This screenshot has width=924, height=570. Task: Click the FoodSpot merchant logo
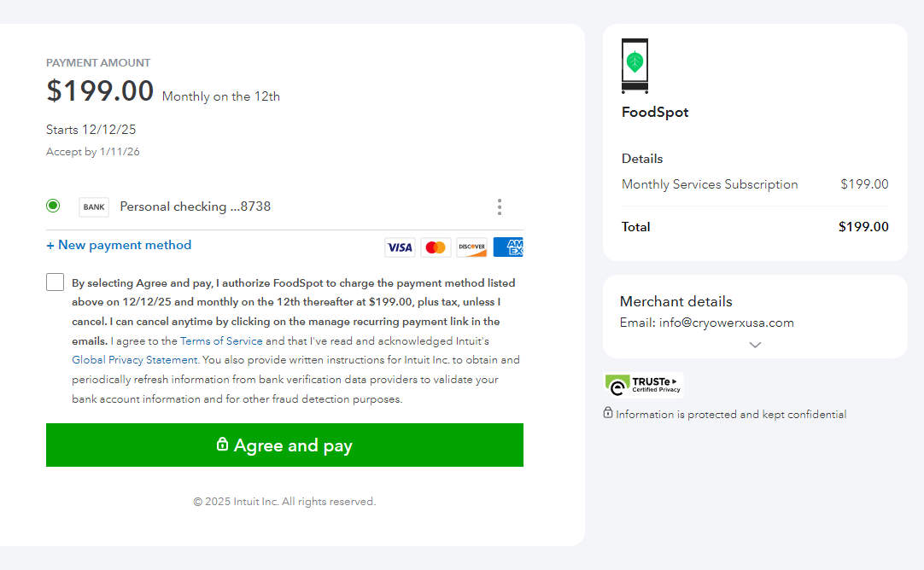click(x=635, y=66)
